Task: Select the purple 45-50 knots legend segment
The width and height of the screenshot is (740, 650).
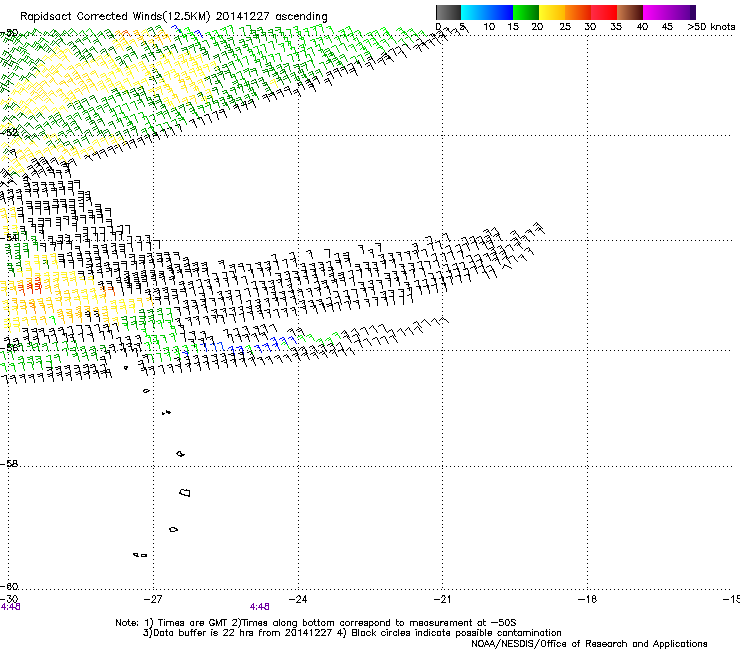Action: [682, 12]
